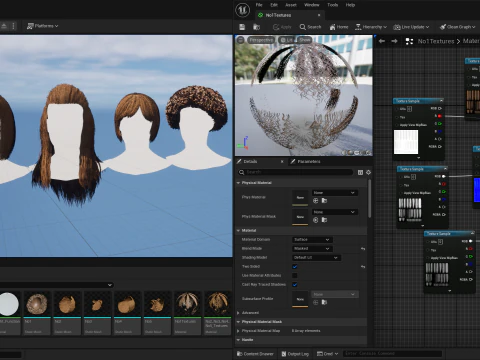Click the Perspective view mode button
Image resolution: width=480 pixels, height=360 pixels.
tap(261, 40)
